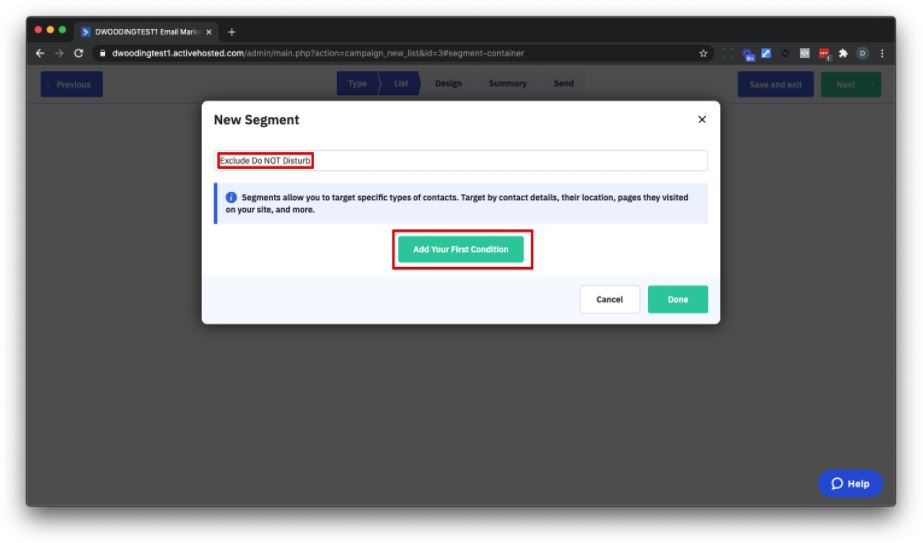Click the site lock icon

click(102, 53)
